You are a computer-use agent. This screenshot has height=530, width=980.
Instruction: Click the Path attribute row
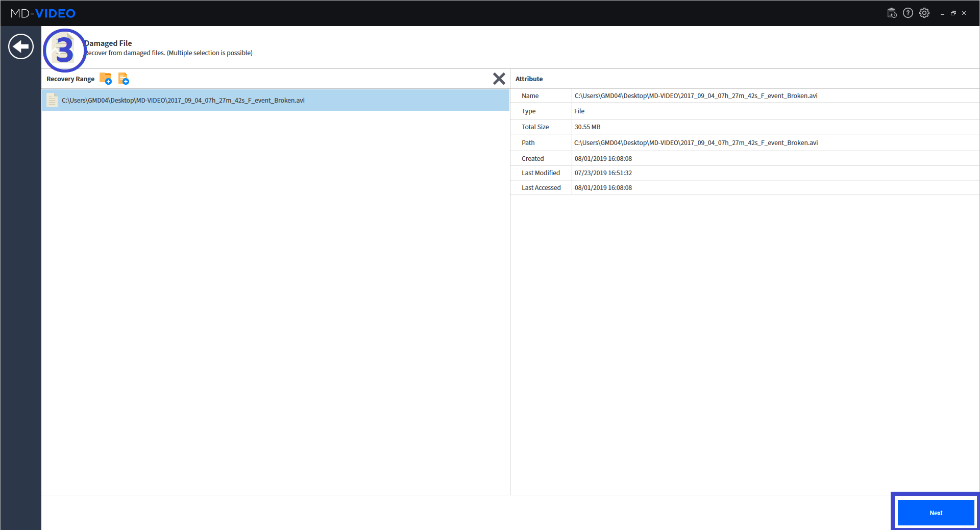(x=528, y=142)
